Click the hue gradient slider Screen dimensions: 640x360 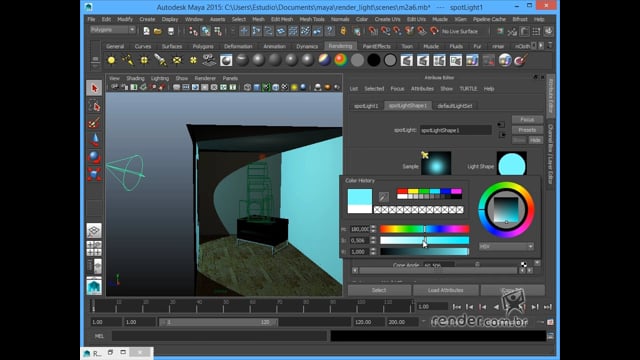click(x=424, y=229)
